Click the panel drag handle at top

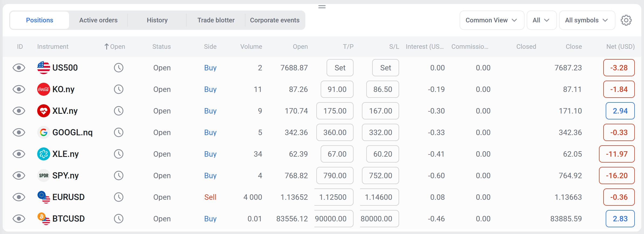pos(322,7)
